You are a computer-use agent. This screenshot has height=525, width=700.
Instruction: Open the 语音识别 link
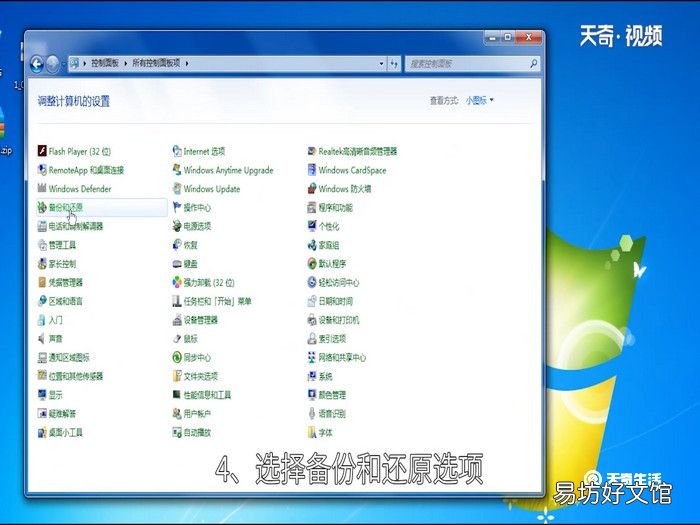click(332, 414)
